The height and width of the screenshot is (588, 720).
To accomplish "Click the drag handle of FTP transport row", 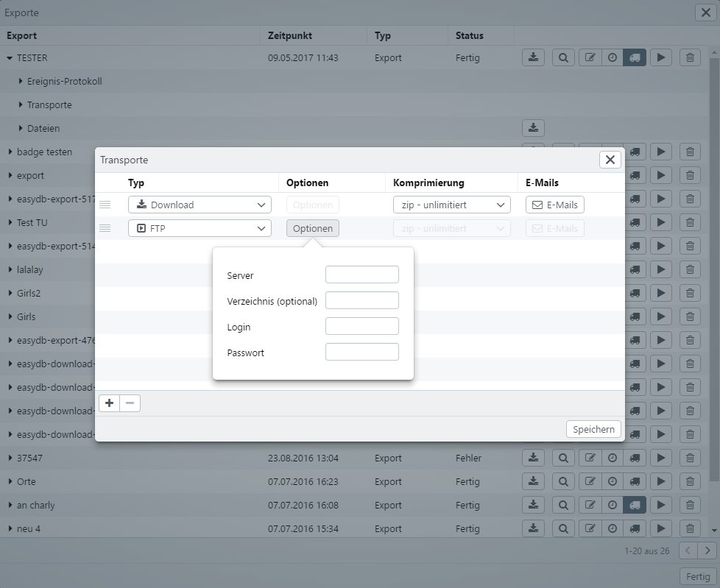I will 105,228.
